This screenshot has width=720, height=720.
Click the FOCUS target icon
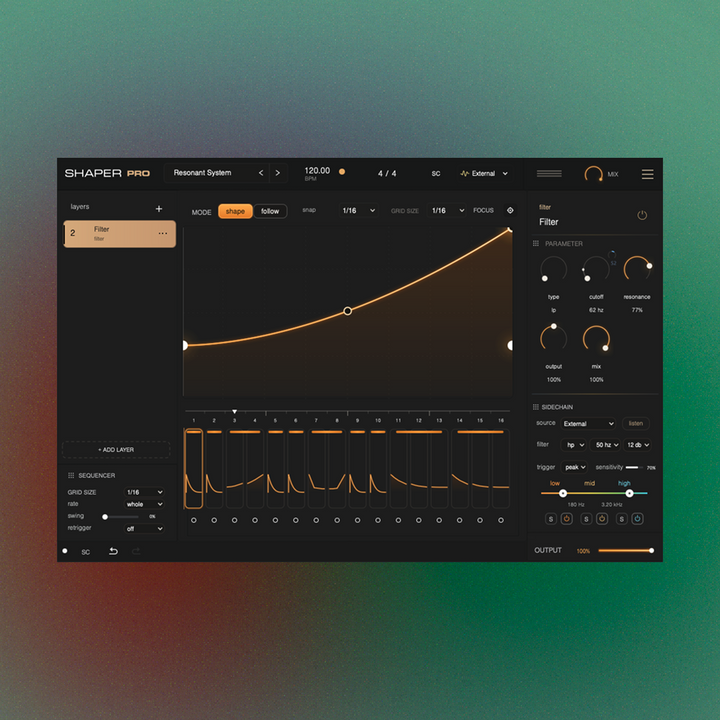[510, 210]
